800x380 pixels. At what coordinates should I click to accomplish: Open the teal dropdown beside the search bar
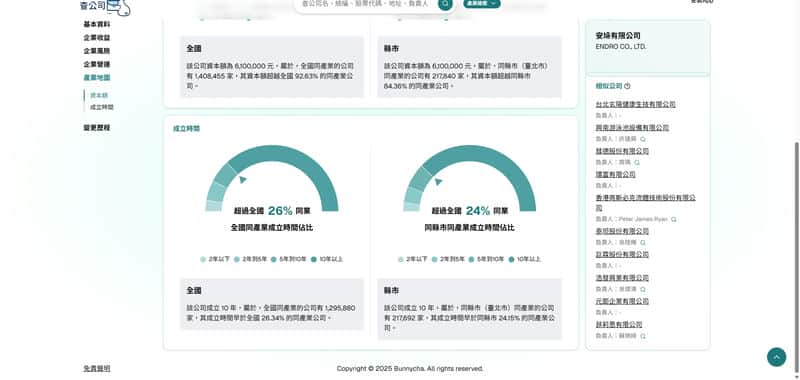482,4
